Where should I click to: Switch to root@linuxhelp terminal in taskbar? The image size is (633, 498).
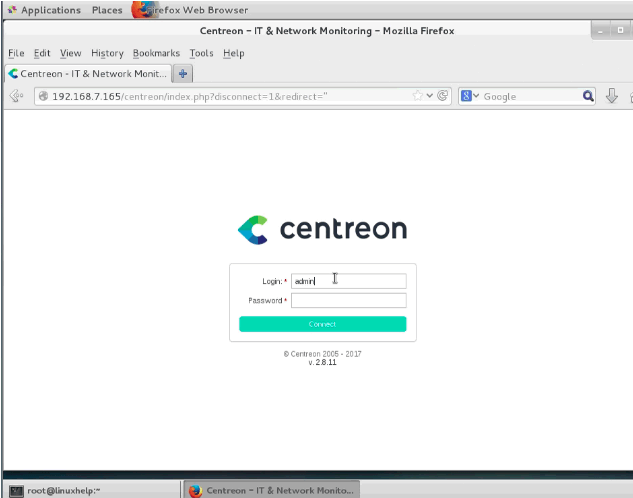pyautogui.click(x=92, y=490)
